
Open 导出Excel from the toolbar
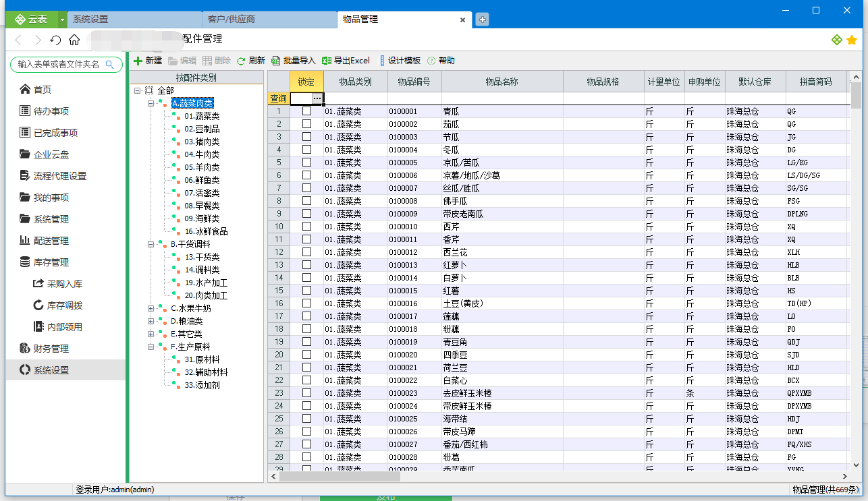click(346, 61)
